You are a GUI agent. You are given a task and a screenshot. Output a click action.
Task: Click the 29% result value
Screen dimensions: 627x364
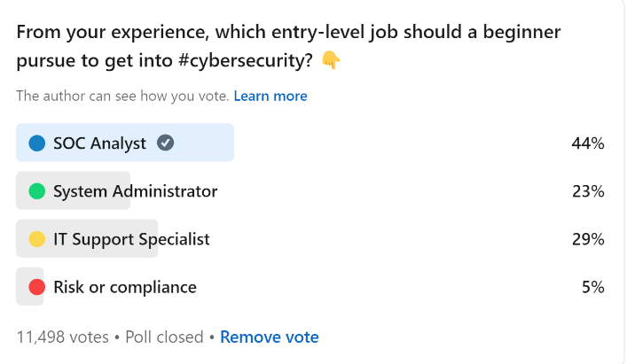[588, 239]
